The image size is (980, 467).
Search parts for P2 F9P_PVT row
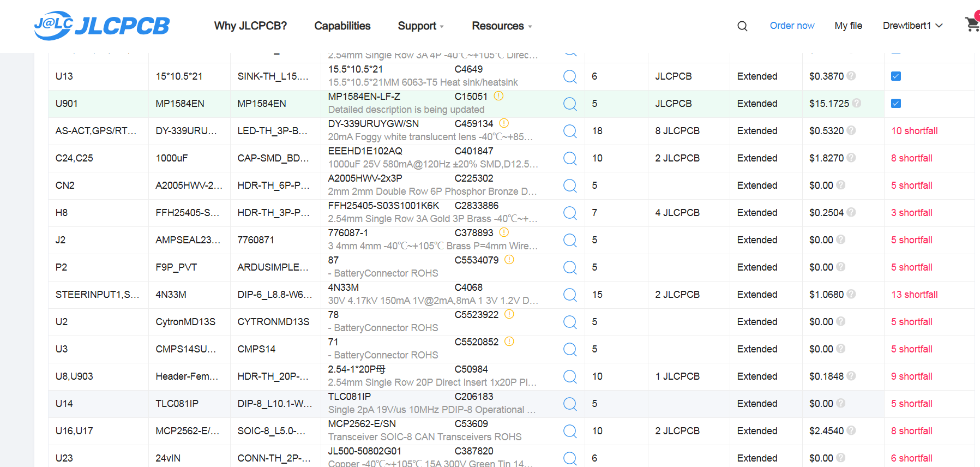point(570,267)
